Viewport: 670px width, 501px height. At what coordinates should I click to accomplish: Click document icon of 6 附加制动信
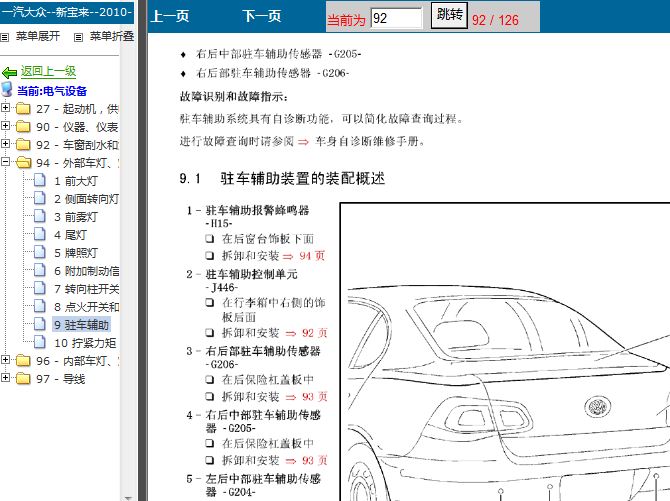(x=40, y=270)
